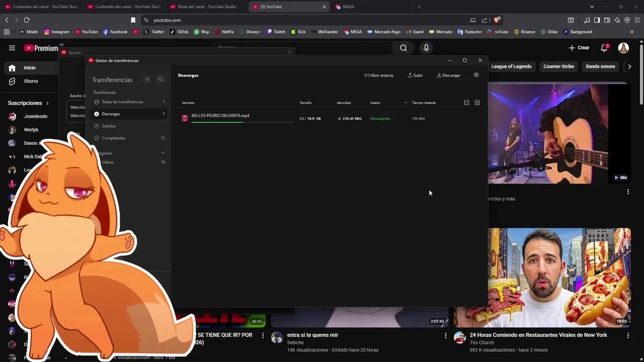Click the Subir upload button
The width and height of the screenshot is (644, 362).
click(415, 75)
